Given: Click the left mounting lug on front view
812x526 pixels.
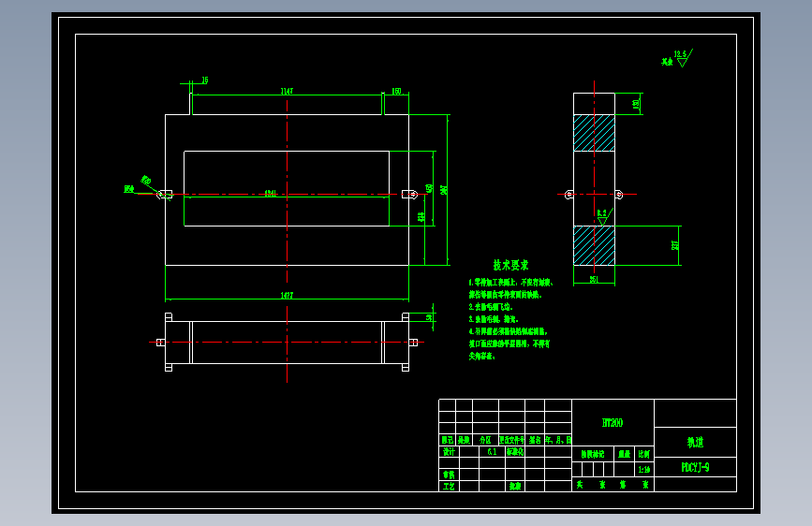Looking at the screenshot, I should pyautogui.click(x=165, y=194).
